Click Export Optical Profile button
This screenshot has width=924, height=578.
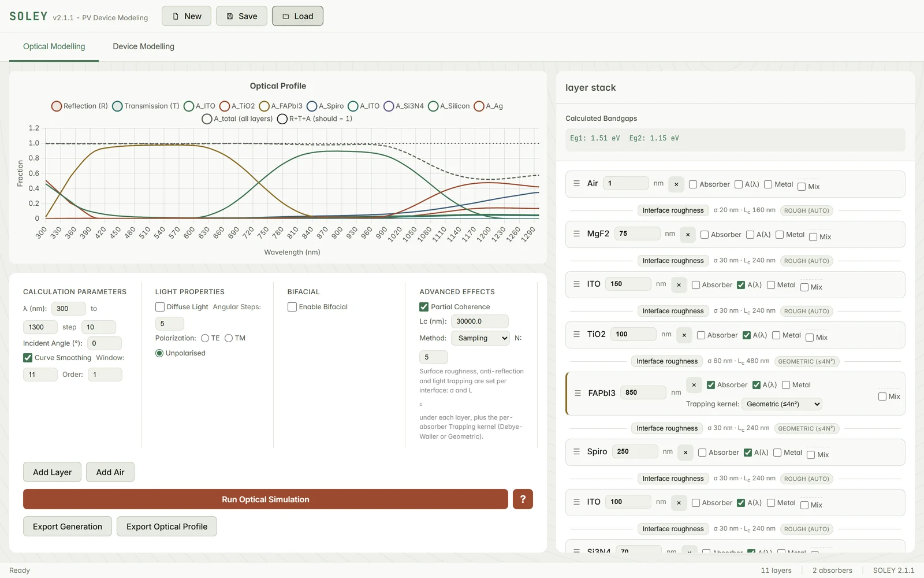click(167, 527)
